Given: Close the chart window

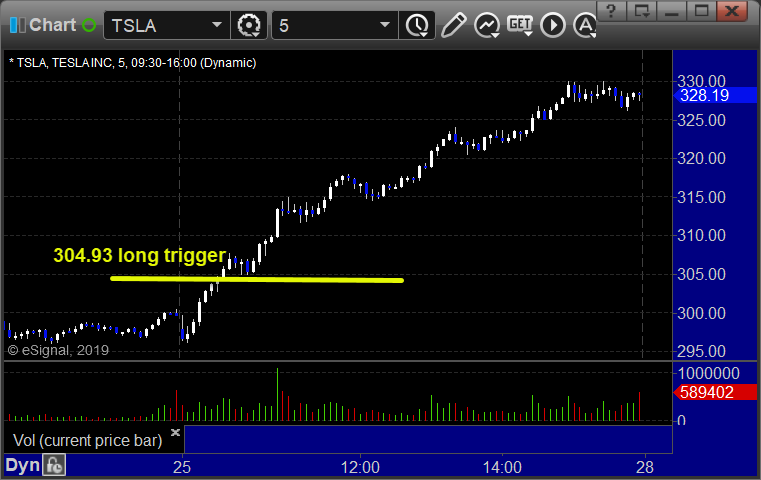Looking at the screenshot, I should 732,11.
